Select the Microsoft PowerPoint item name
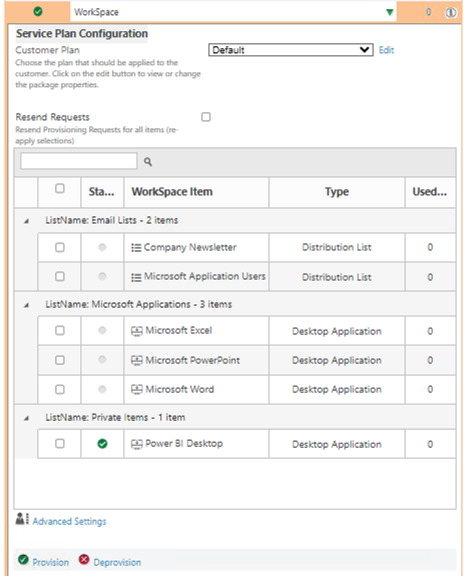Image resolution: width=466 pixels, height=576 pixels. point(193,360)
